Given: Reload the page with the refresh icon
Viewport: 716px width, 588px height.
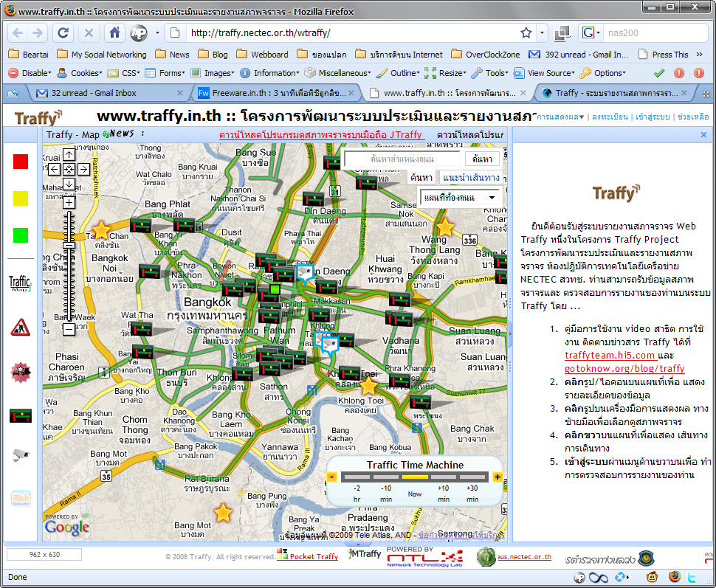Looking at the screenshot, I should [x=63, y=33].
